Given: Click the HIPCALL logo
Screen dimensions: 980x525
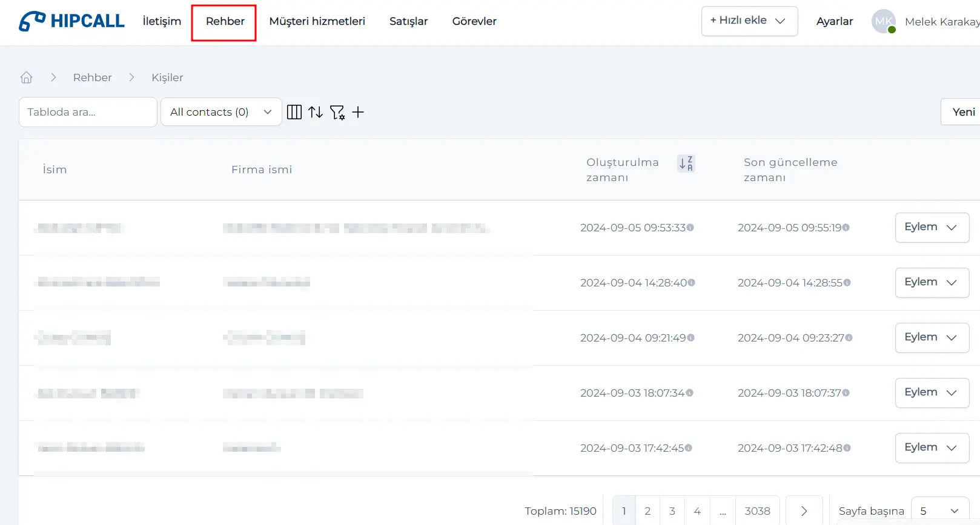Looking at the screenshot, I should (71, 21).
